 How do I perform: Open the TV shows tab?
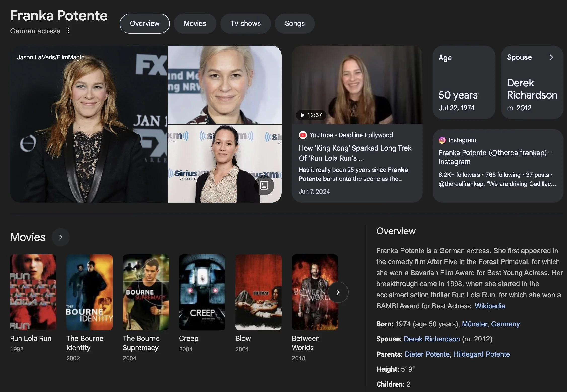pos(245,24)
